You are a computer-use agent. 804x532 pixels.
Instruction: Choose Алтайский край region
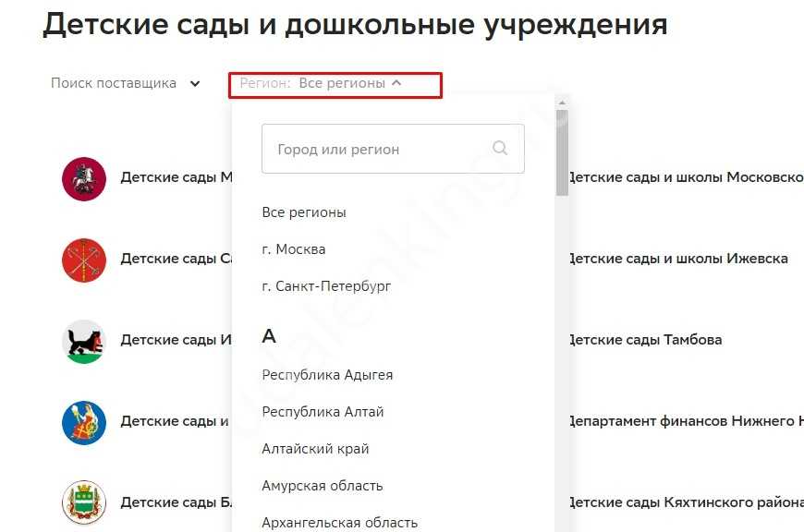tap(315, 449)
